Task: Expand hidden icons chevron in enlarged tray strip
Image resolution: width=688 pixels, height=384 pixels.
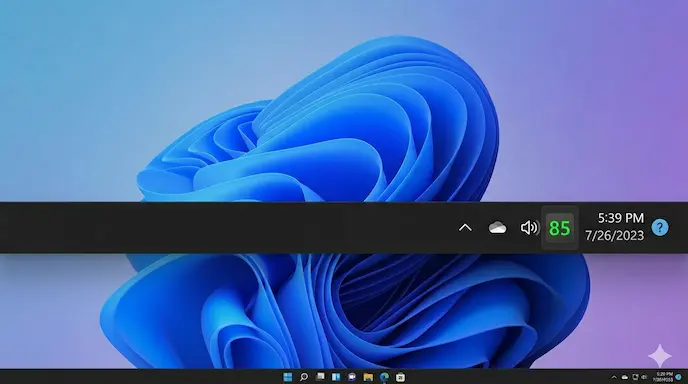Action: (465, 228)
